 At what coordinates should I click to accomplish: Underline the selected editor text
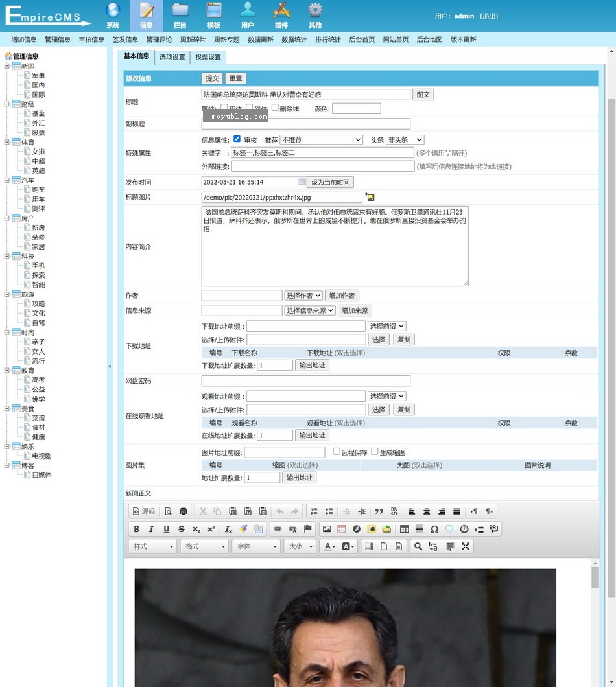click(x=166, y=529)
